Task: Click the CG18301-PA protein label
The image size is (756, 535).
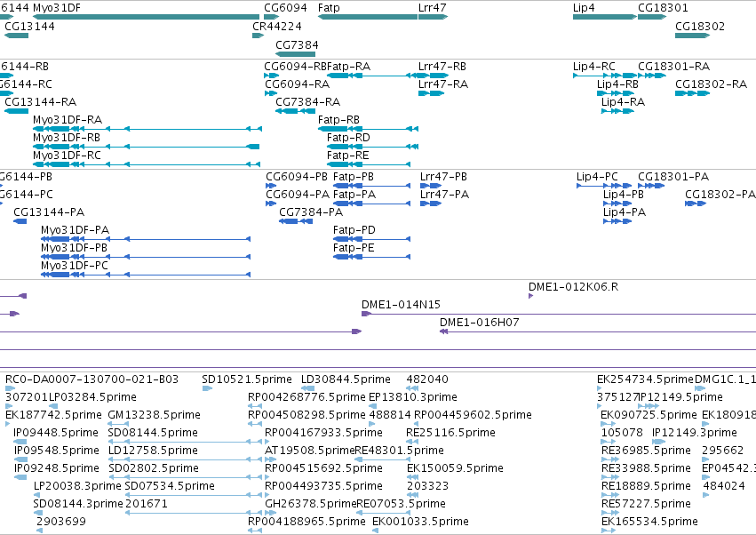Action: (673, 177)
